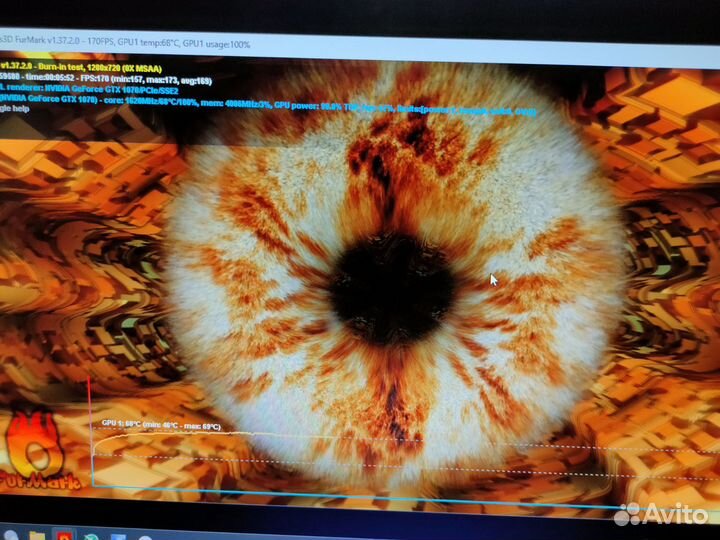Click the GPU 1 temperature graph label
The height and width of the screenshot is (540, 720).
click(x=160, y=424)
